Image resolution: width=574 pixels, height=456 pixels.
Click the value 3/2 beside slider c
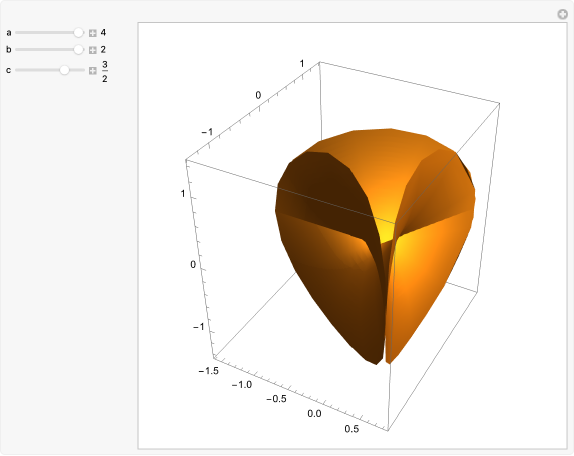[105, 72]
